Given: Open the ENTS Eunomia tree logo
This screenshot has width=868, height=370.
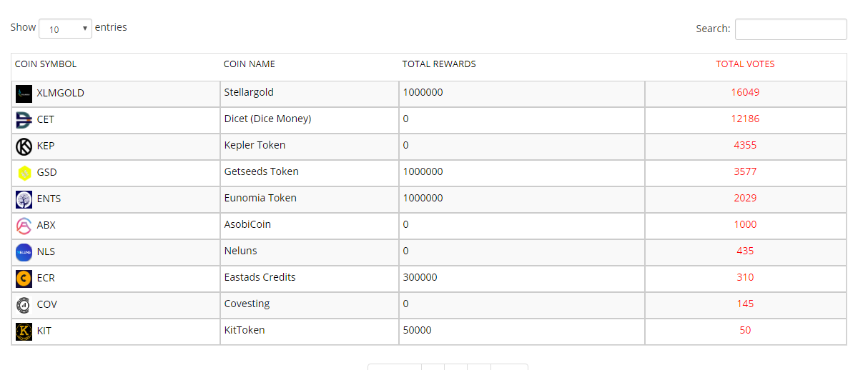Looking at the screenshot, I should pyautogui.click(x=24, y=199).
